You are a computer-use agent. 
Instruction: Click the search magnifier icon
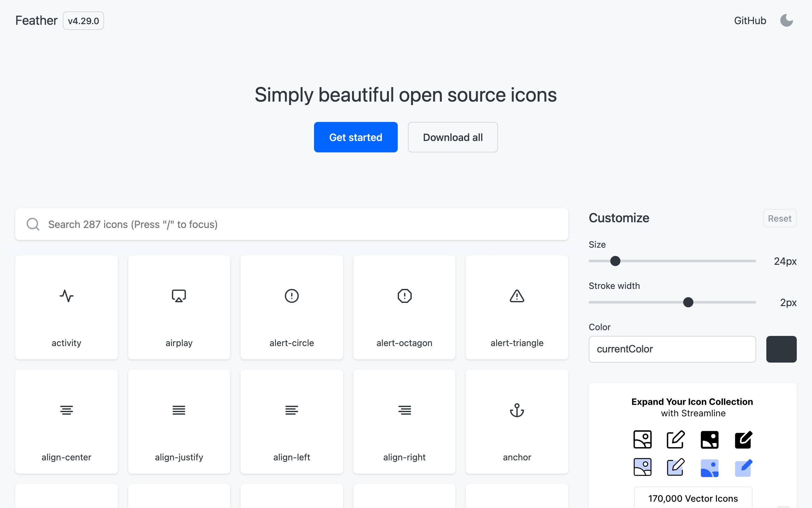pyautogui.click(x=33, y=224)
